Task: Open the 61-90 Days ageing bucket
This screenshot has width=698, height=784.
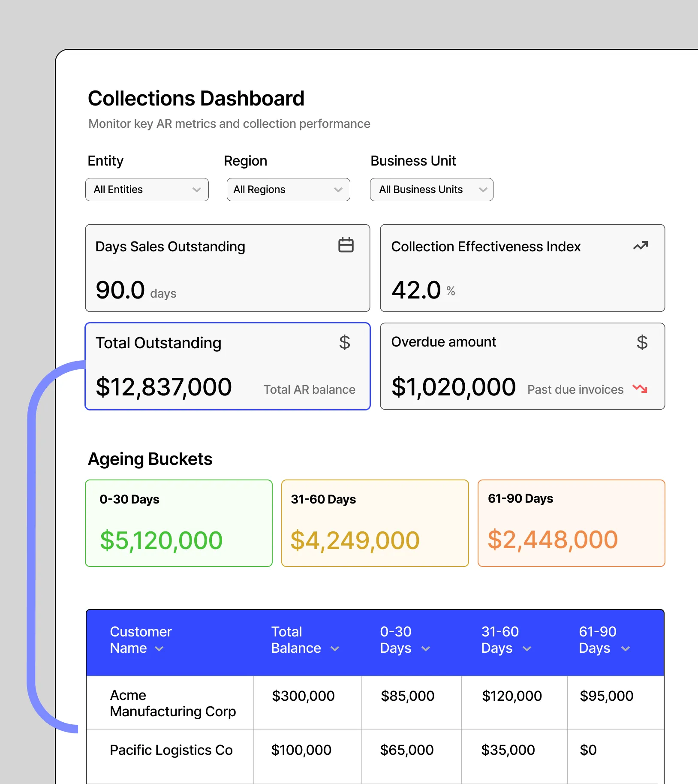Action: click(572, 523)
